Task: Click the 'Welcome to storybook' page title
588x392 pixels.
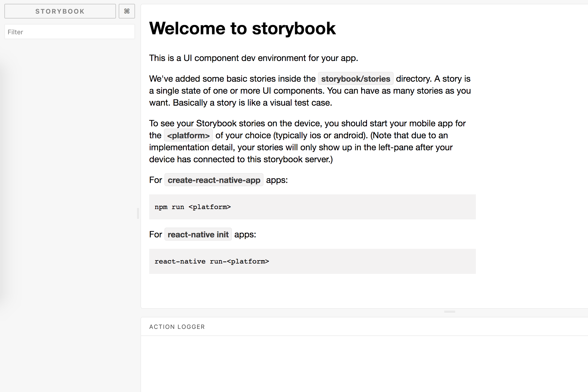Action: [x=242, y=28]
